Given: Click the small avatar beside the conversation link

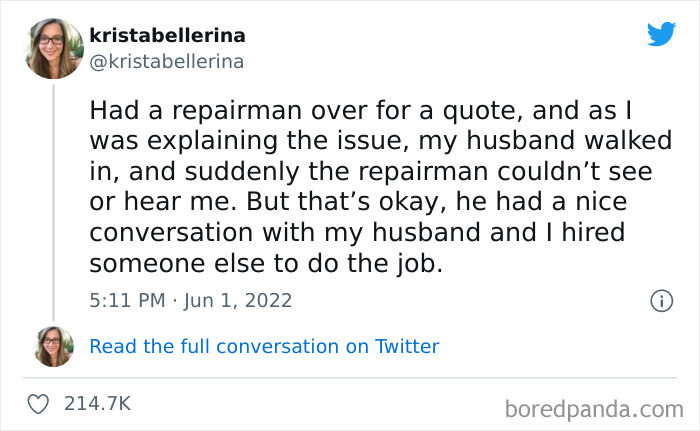Looking at the screenshot, I should (x=53, y=346).
